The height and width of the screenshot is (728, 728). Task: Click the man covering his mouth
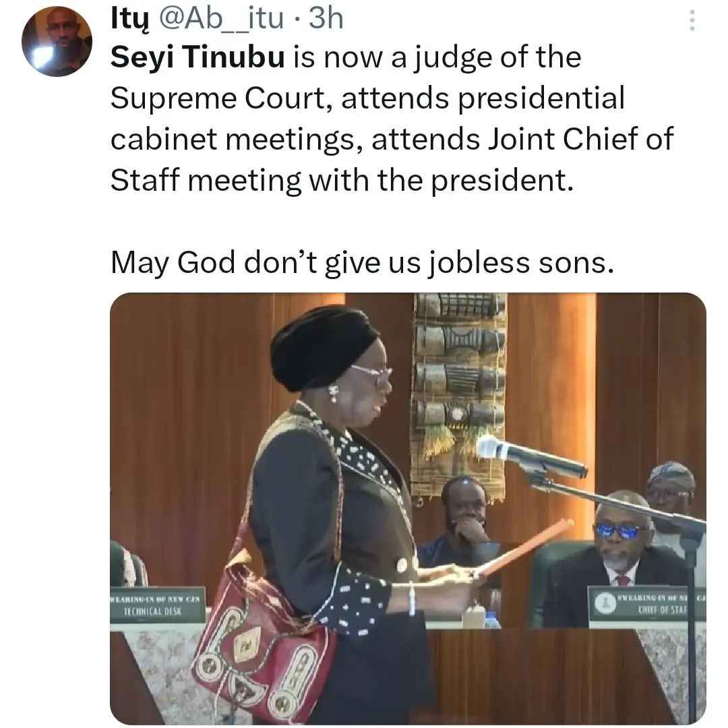464,518
